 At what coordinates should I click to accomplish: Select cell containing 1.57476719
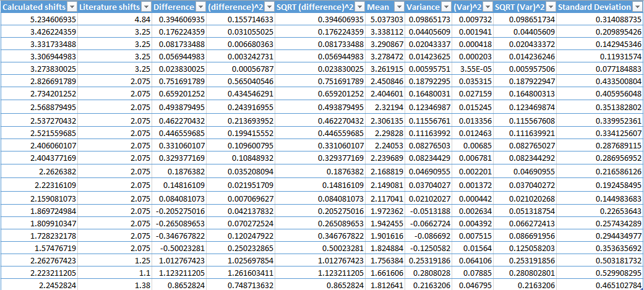coord(39,249)
